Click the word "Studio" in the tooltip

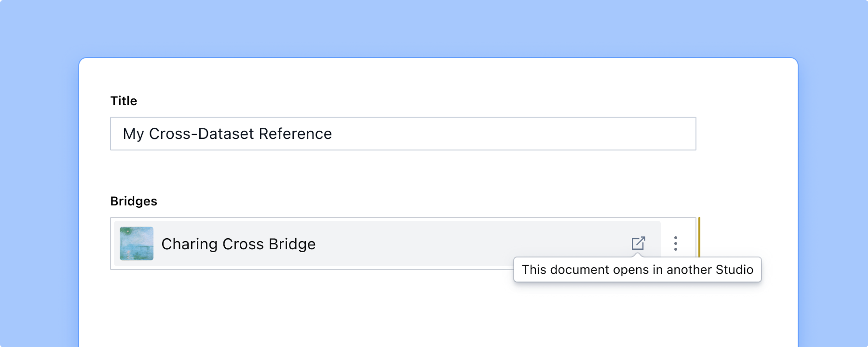click(x=734, y=270)
